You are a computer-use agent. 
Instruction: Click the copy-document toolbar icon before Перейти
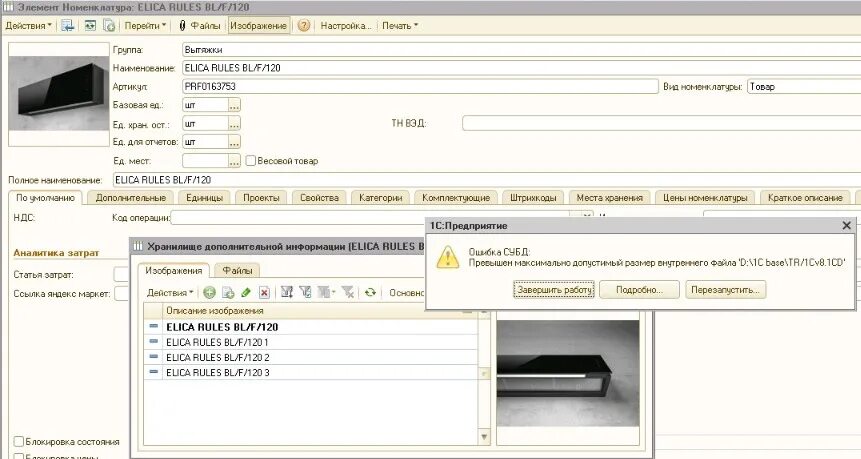[109, 25]
